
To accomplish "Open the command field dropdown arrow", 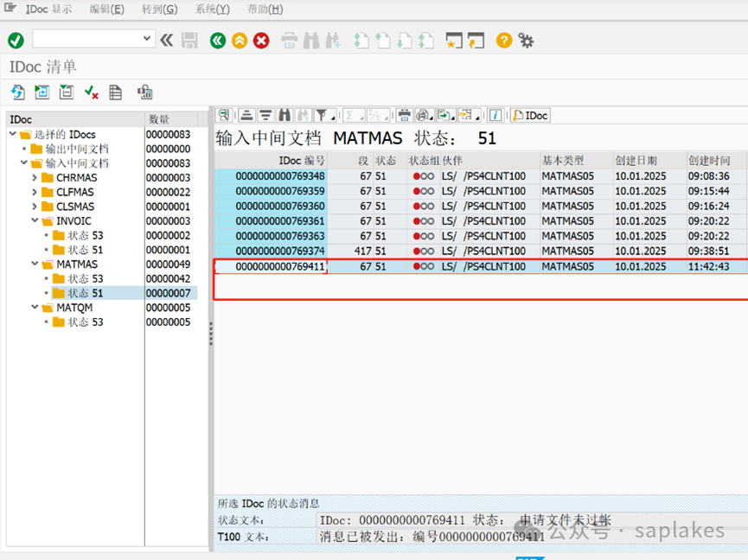I will (x=147, y=39).
